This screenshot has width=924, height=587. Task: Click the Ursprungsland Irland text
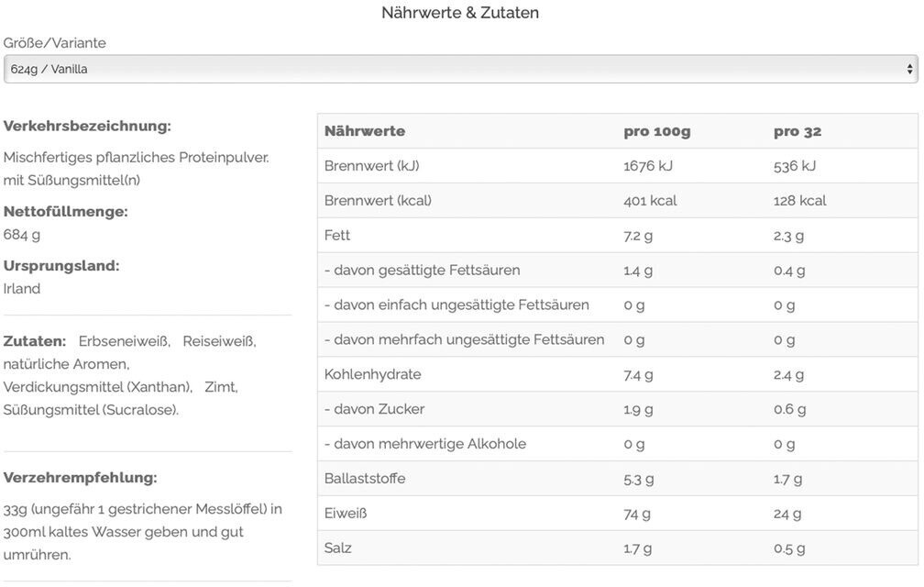click(22, 289)
